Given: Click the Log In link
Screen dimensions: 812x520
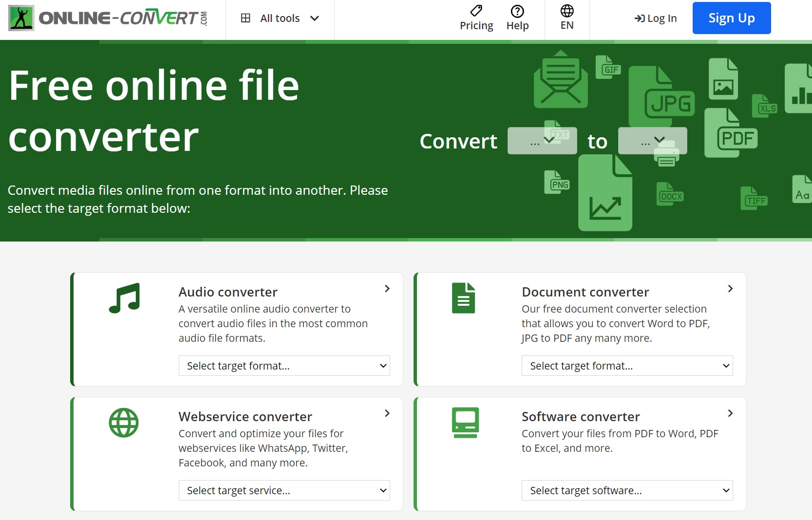Looking at the screenshot, I should pos(656,19).
